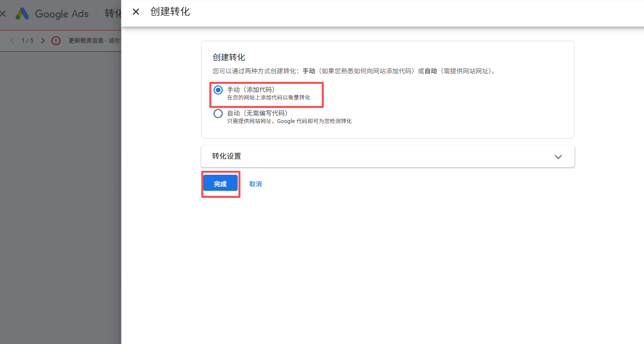Expand 转化设置 with the chevron arrow
644x344 pixels.
pos(558,157)
